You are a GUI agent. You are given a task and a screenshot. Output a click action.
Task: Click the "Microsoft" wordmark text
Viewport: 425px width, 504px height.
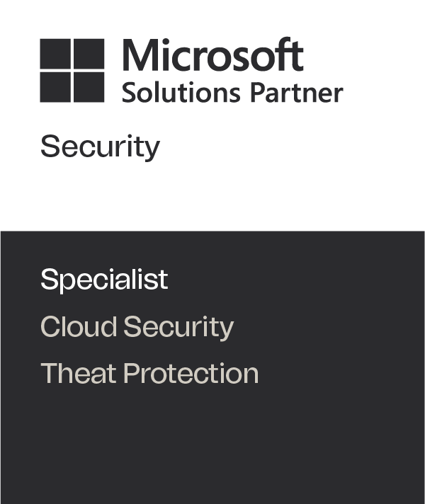pos(212,55)
